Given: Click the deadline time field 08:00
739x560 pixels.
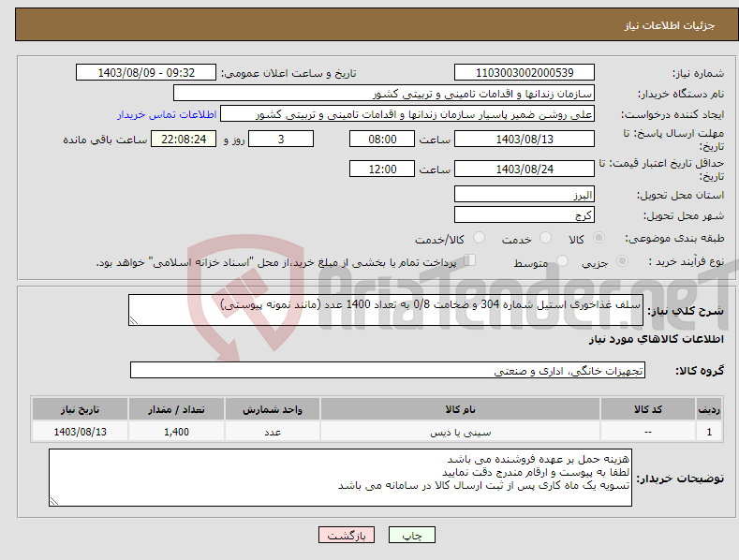Looking at the screenshot, I should (x=382, y=139).
